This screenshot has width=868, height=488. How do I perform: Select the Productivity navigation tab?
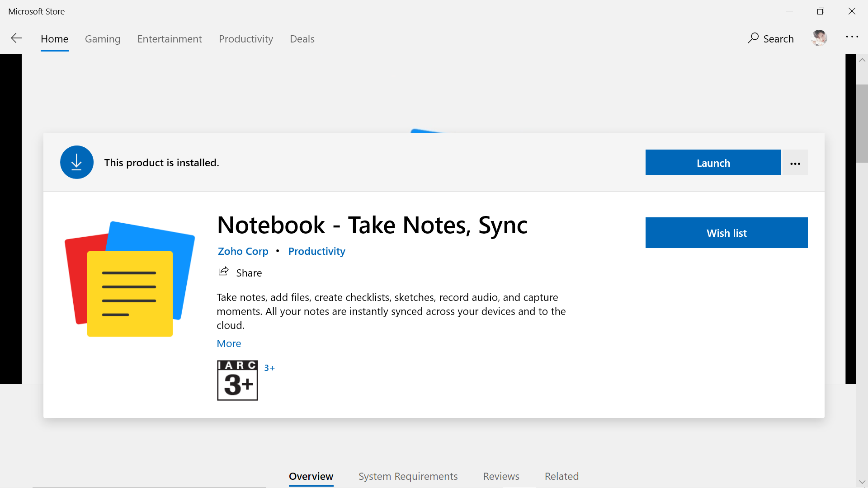[x=246, y=39]
